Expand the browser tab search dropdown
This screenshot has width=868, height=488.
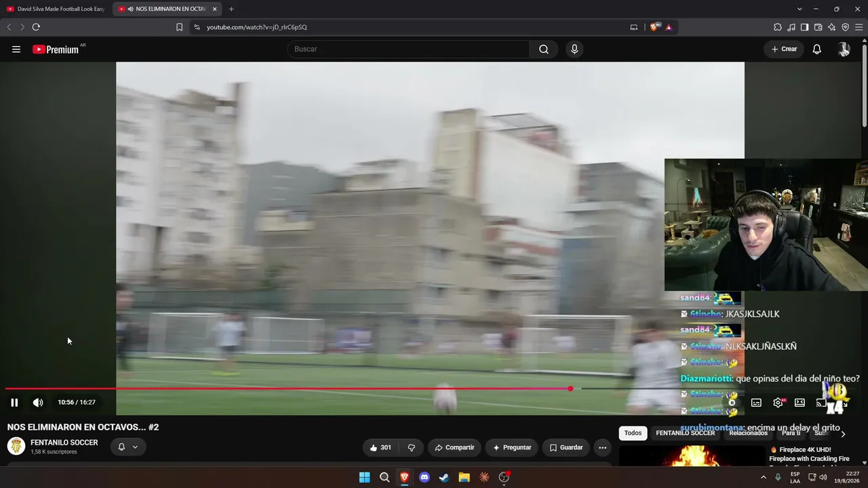click(x=800, y=9)
